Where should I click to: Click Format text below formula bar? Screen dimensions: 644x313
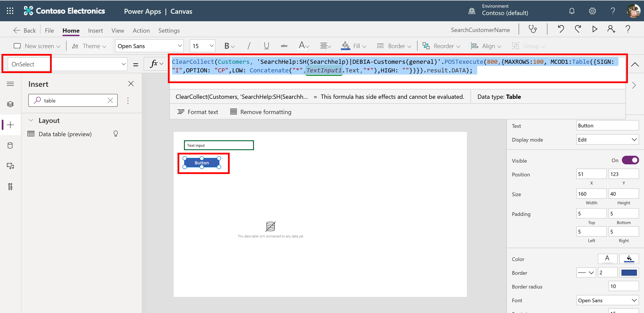click(x=197, y=112)
